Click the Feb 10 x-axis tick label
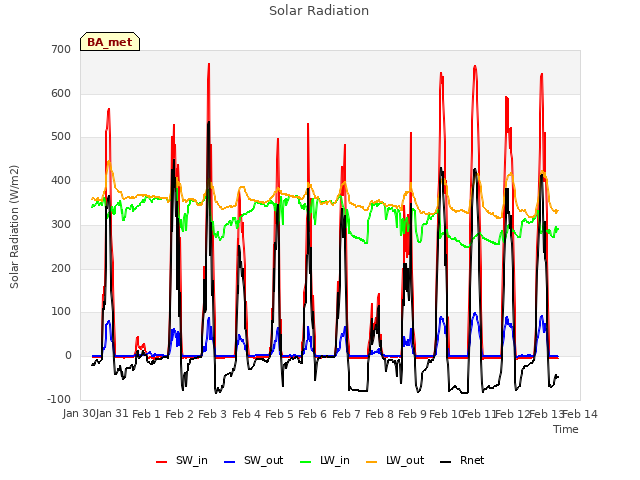This screenshot has width=640, height=480. point(446,414)
